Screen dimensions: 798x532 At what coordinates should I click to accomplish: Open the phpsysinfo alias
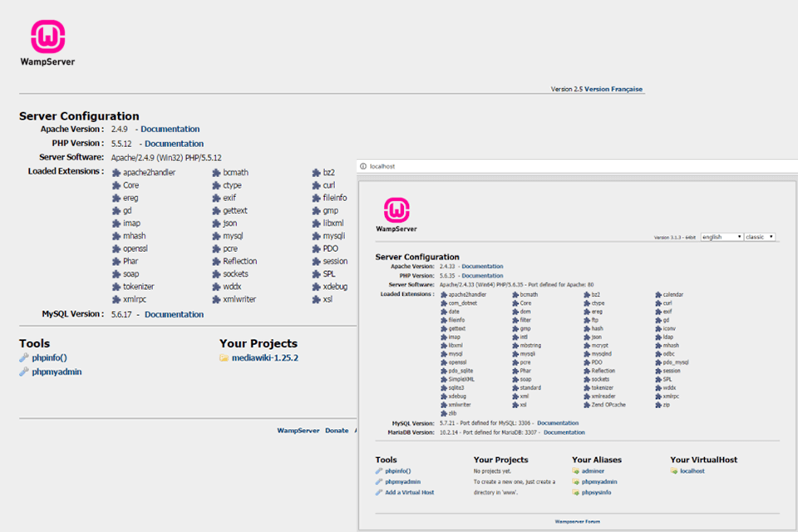pos(597,492)
